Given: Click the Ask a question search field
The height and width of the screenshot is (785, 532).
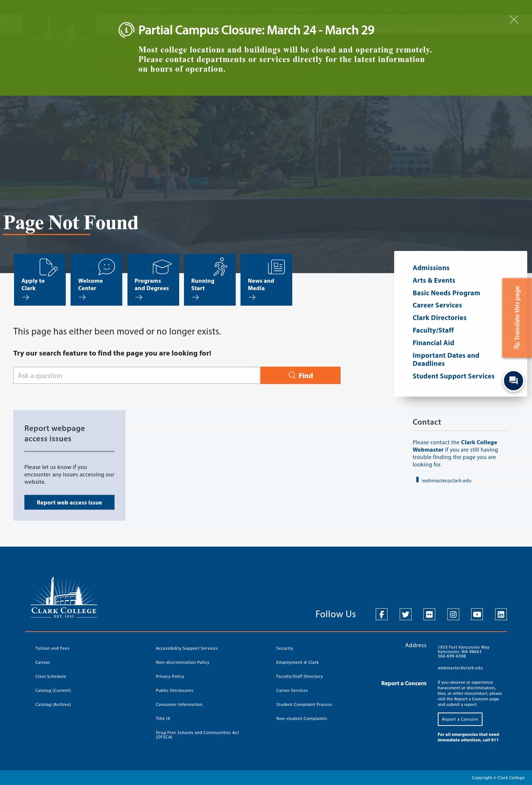Looking at the screenshot, I should [x=137, y=375].
